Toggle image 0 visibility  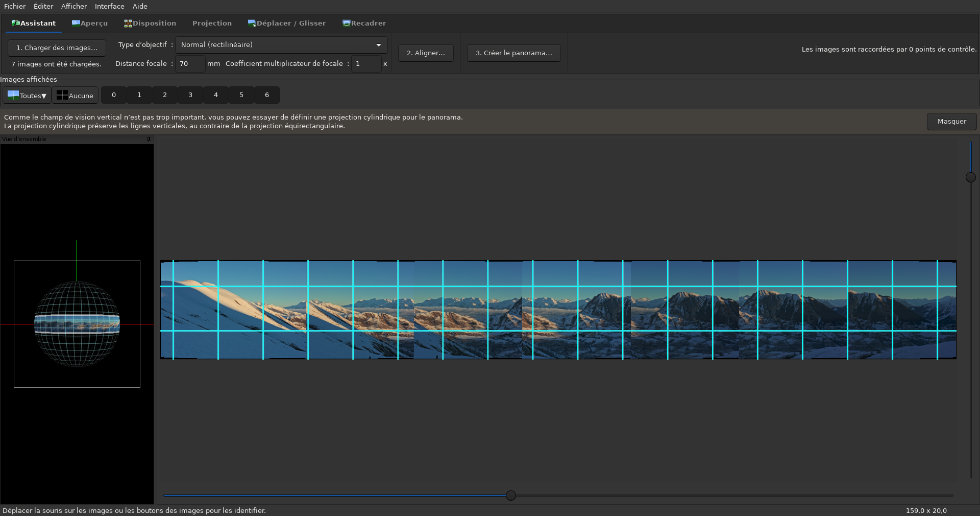(114, 95)
